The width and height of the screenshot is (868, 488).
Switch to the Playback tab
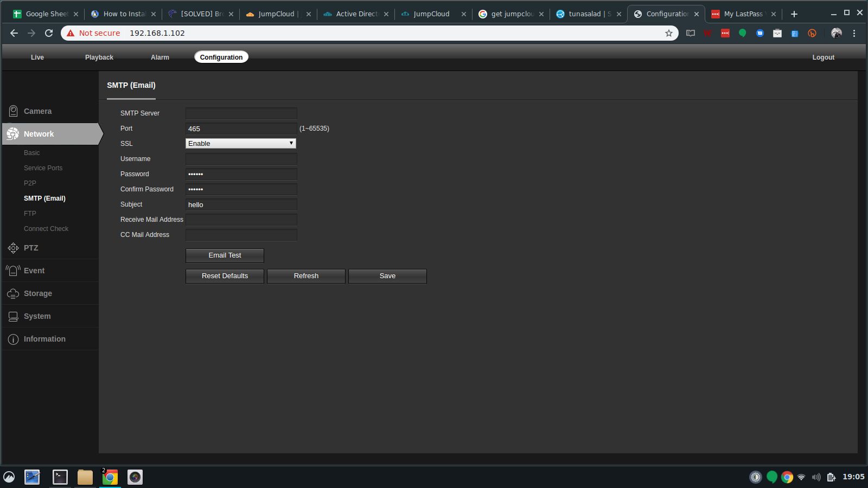pos(99,57)
